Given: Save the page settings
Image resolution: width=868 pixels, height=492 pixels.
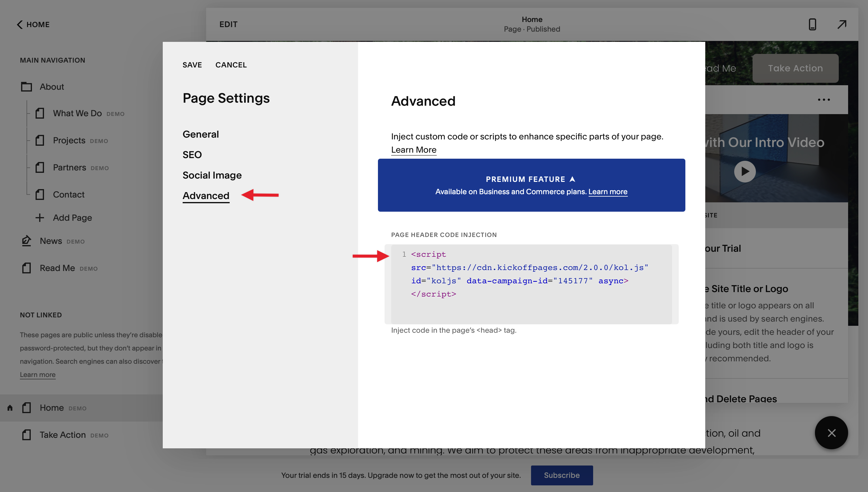Looking at the screenshot, I should [x=192, y=65].
